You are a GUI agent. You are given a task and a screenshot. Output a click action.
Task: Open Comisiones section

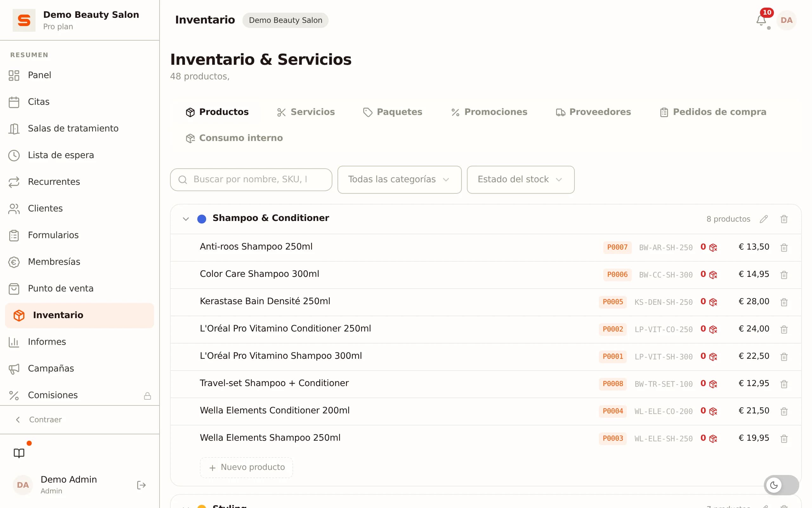[x=80, y=395]
